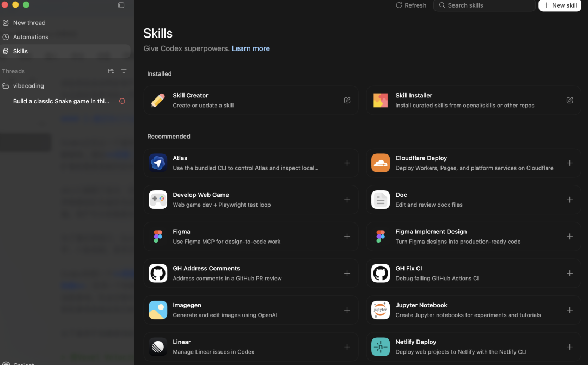Screen dimensions: 588x365
Task: Add the Develop Web Game skill
Action: [x=347, y=200]
